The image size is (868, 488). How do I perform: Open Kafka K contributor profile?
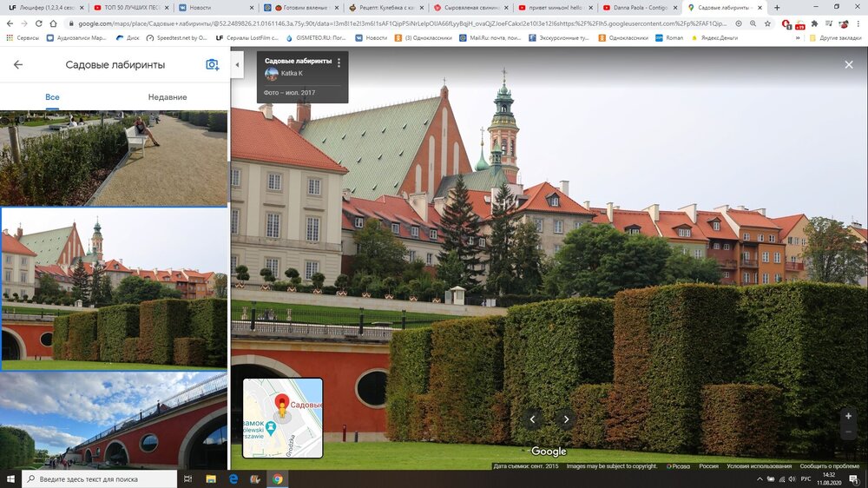pyautogui.click(x=292, y=74)
